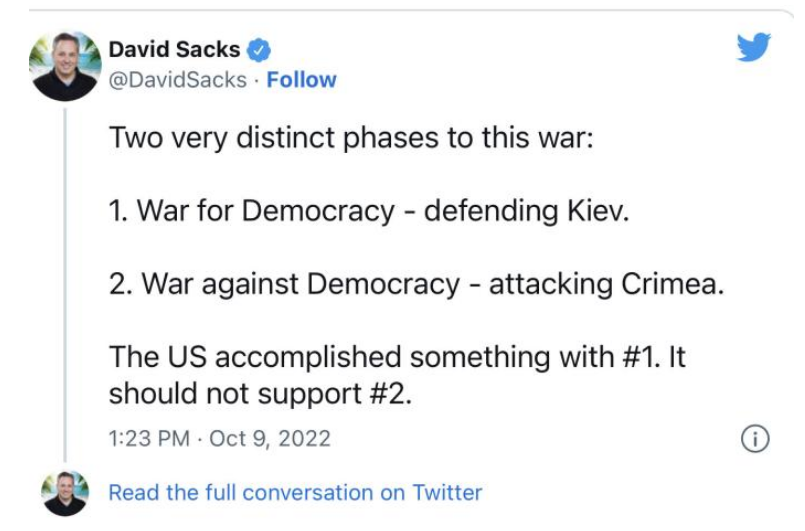
Task: Open the tweet info icon
Action: [x=755, y=439]
